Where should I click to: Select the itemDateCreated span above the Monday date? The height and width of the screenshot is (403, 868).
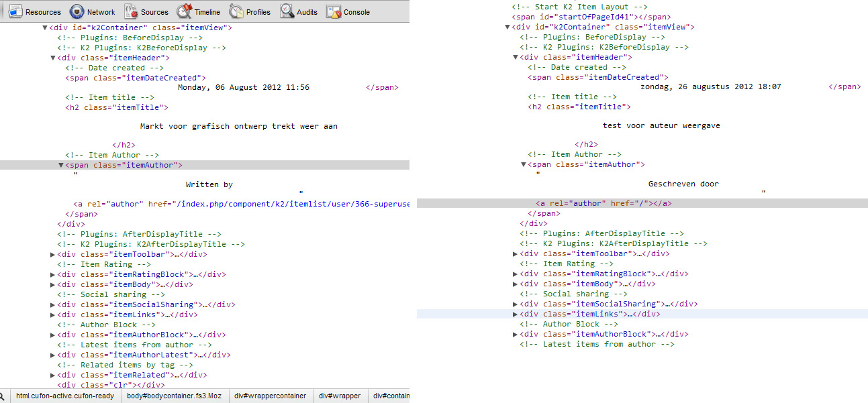[x=136, y=78]
